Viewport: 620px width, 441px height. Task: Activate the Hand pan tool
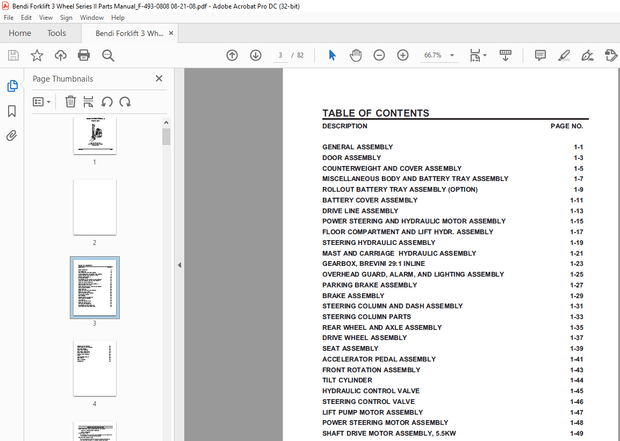click(355, 55)
